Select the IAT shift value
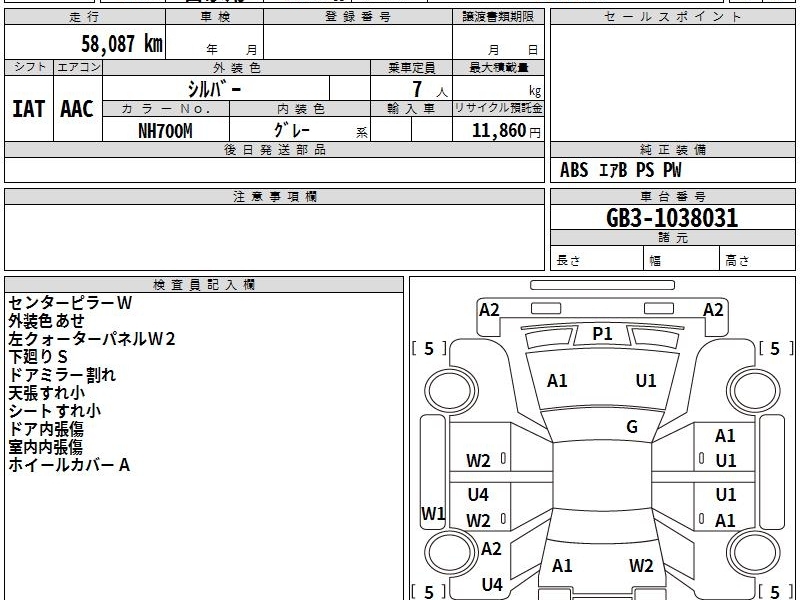800x600 pixels. point(29,109)
